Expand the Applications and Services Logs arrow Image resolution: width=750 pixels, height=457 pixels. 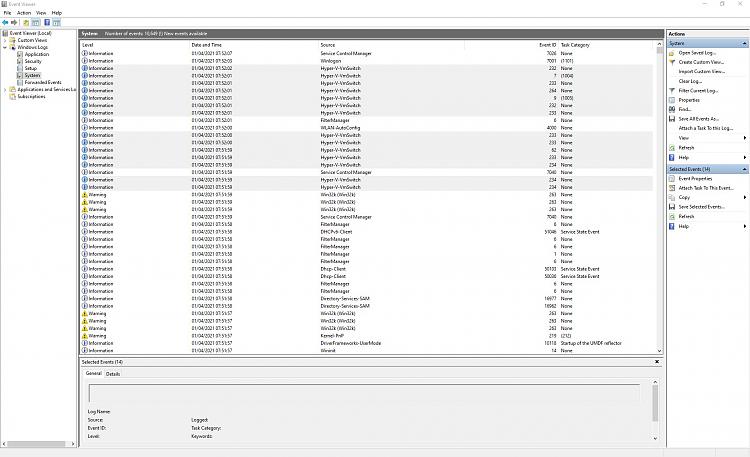point(5,89)
